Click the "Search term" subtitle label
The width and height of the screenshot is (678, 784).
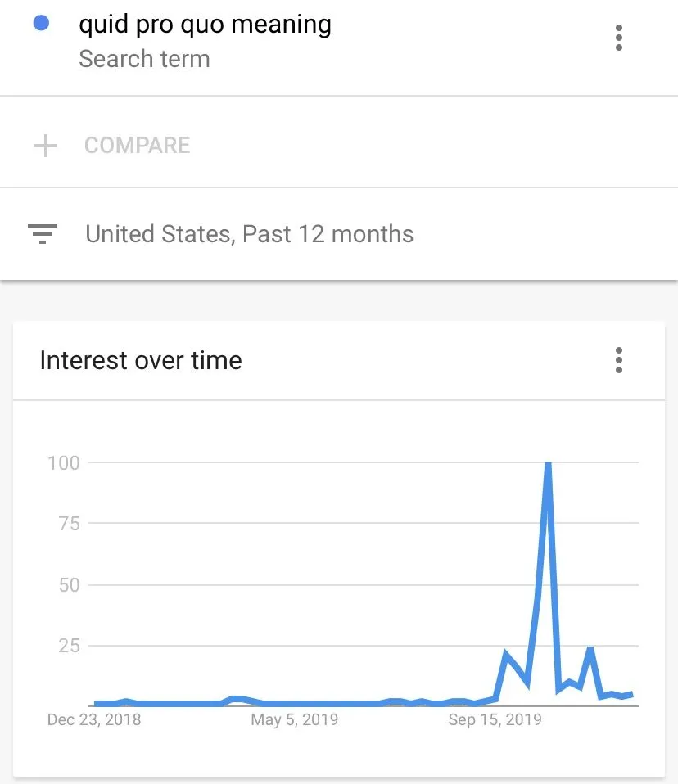pyautogui.click(x=144, y=59)
